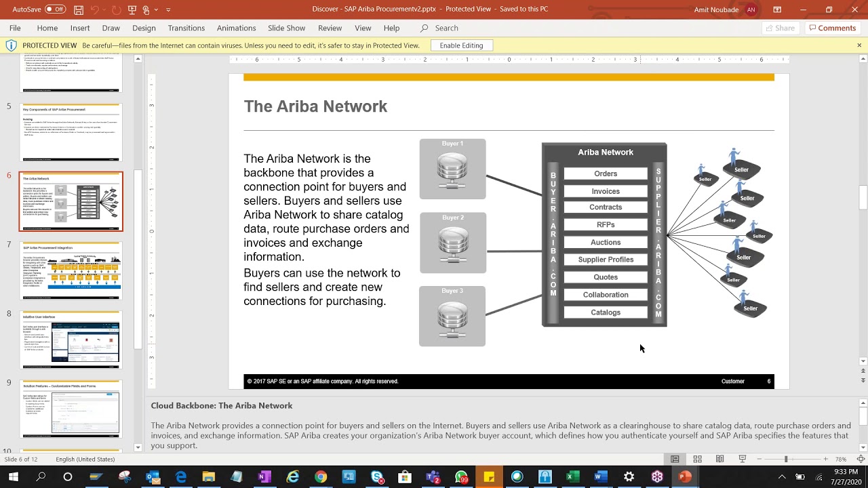Open the Review tab
The height and width of the screenshot is (488, 868).
pos(330,28)
